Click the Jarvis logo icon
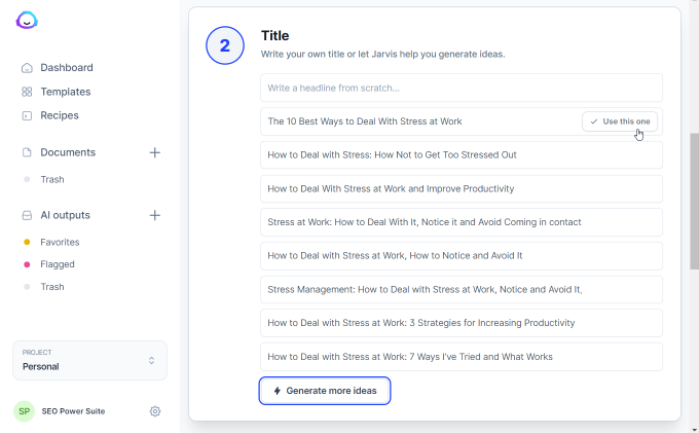 (x=27, y=21)
